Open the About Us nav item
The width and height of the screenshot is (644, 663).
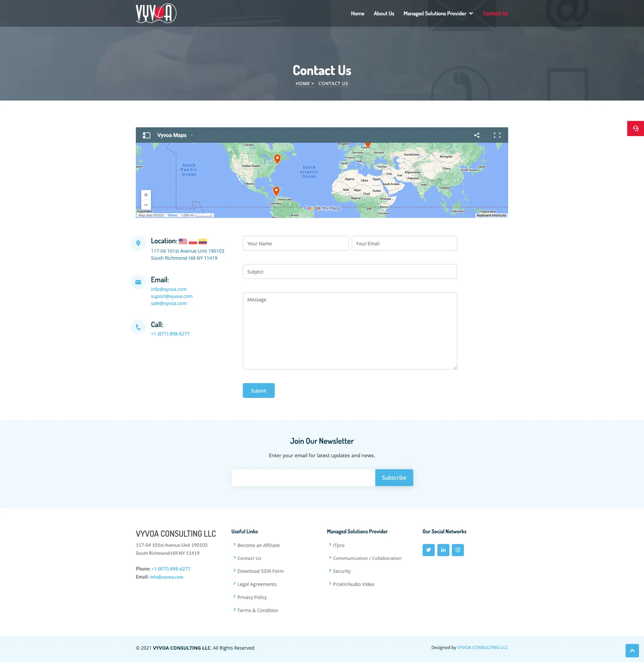coord(384,13)
